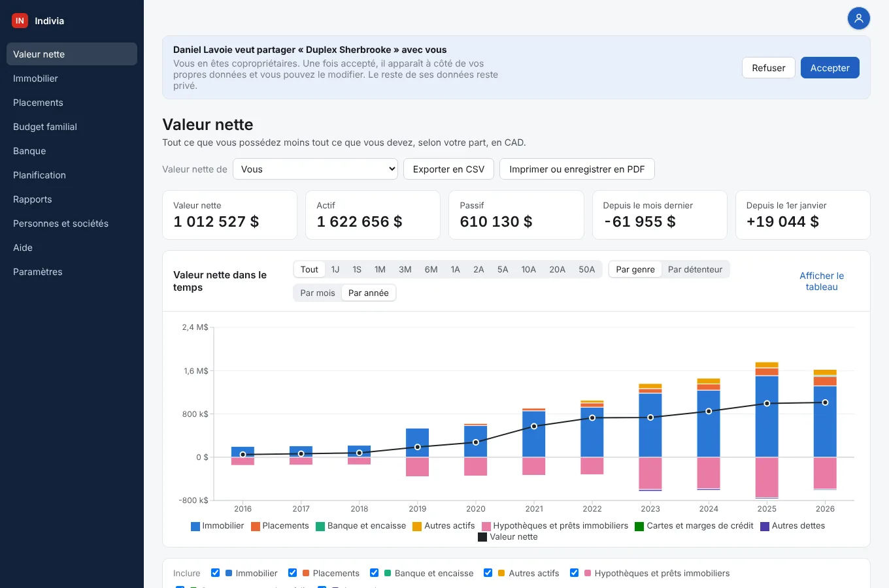Navigate to Banque in the sidebar
889x588 pixels.
point(72,151)
